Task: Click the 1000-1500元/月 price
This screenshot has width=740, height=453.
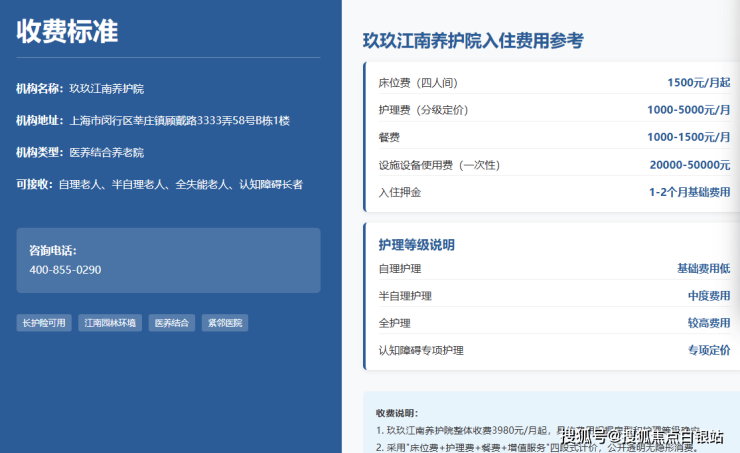Action: (x=689, y=137)
